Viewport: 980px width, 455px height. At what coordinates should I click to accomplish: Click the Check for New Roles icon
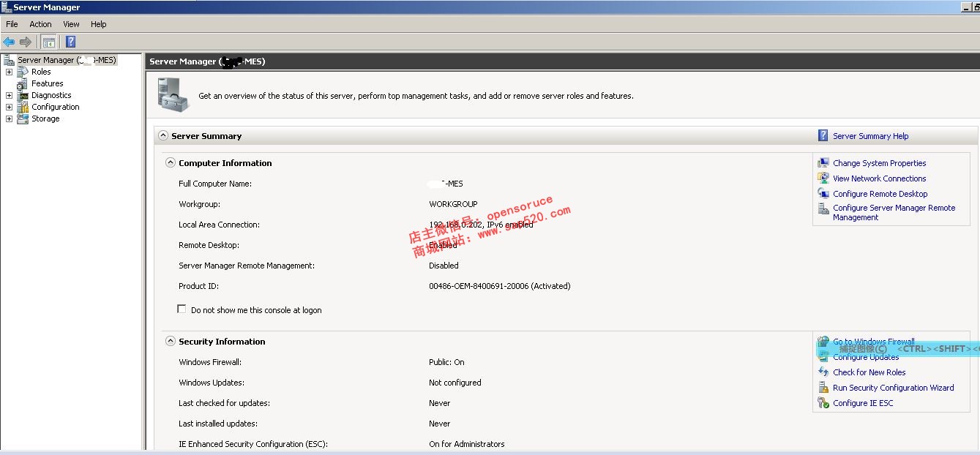[823, 372]
